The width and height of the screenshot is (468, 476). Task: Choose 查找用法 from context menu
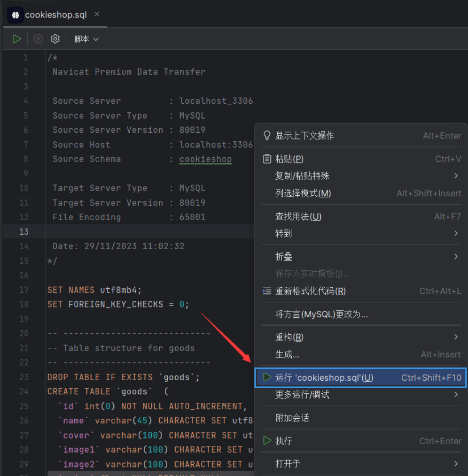[x=298, y=216]
